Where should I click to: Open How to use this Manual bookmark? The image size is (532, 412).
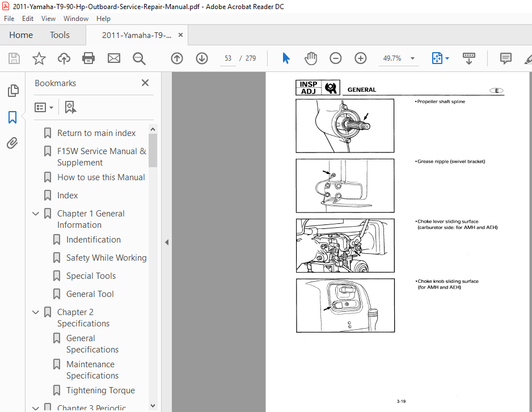point(101,177)
